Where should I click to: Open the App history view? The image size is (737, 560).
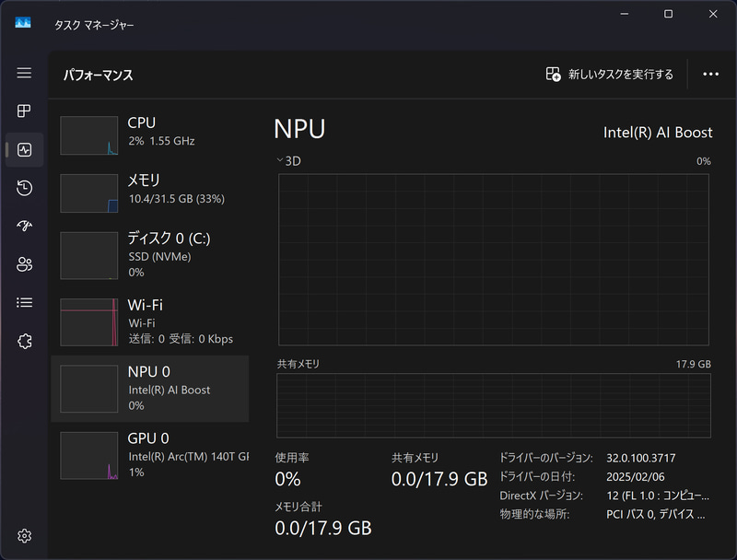coord(23,187)
